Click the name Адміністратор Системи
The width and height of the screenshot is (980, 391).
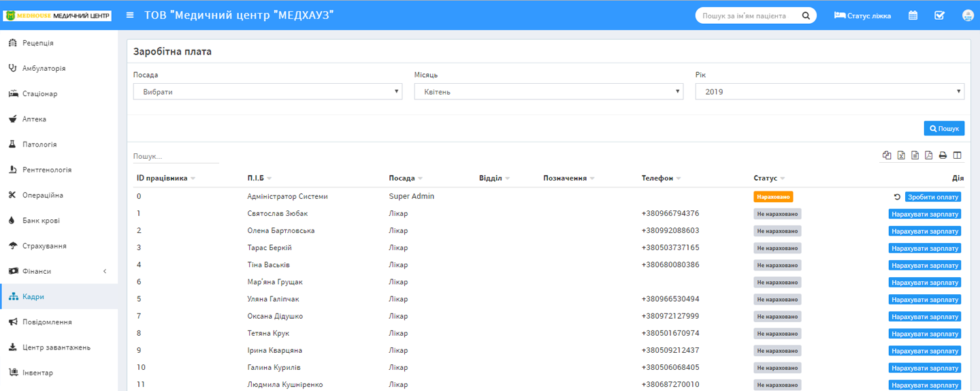click(x=288, y=196)
